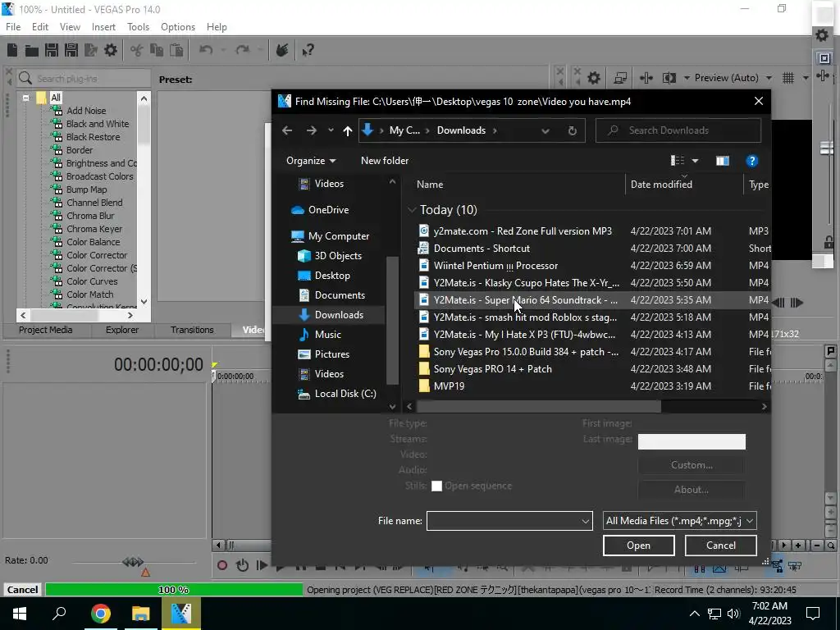Click the dialog Cancel button
The height and width of the screenshot is (630, 840).
[720, 546]
